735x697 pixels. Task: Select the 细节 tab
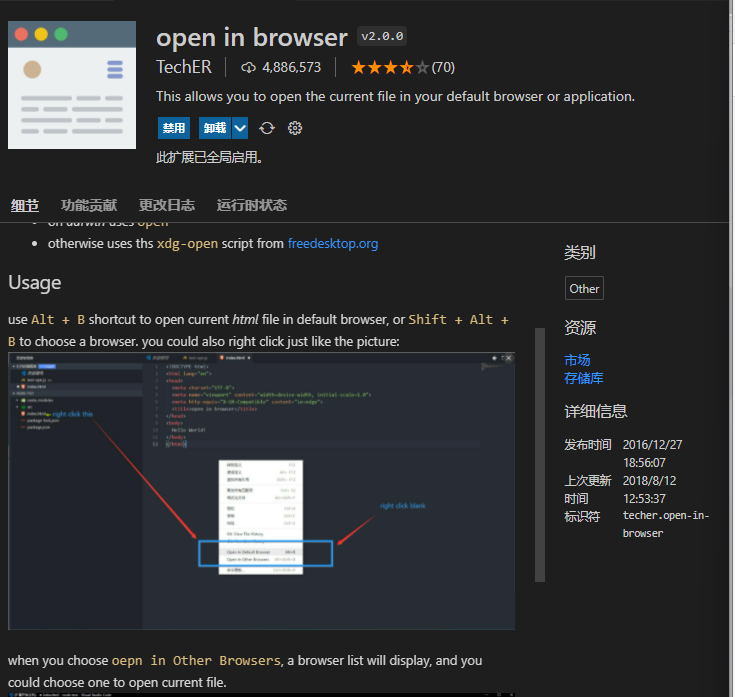coord(25,205)
